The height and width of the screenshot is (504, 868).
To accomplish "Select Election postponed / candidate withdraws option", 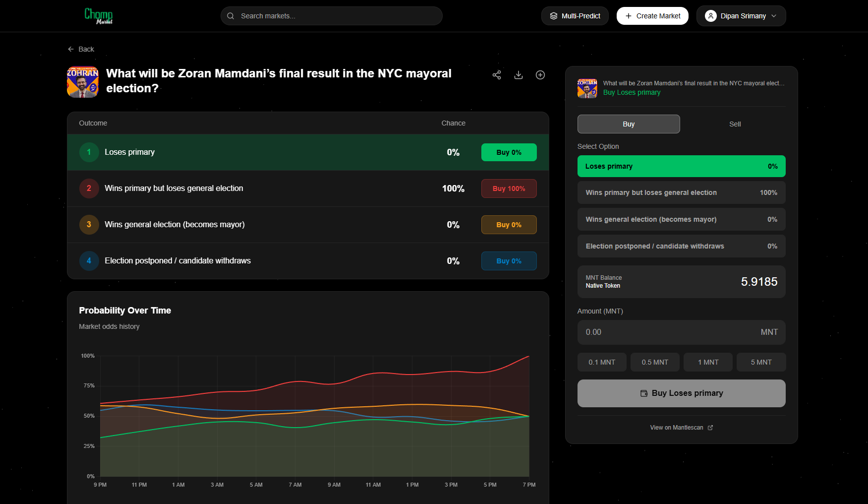I will [x=681, y=246].
